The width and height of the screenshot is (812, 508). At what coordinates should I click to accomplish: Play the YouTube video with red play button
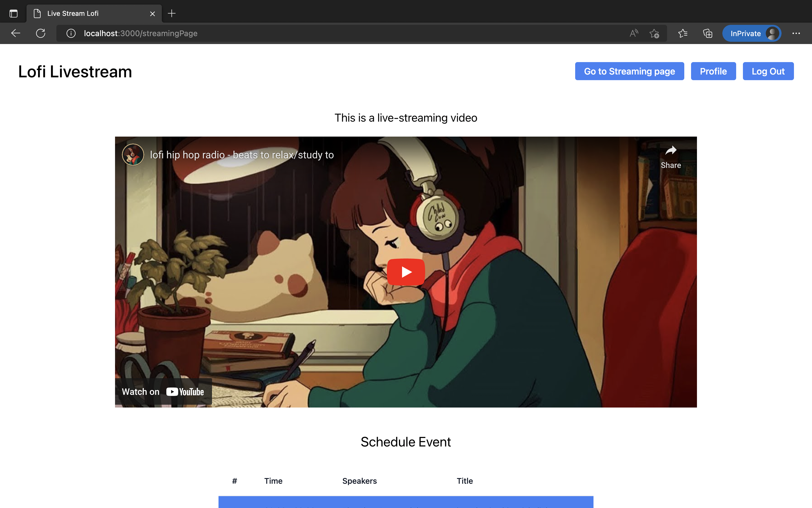point(406,272)
